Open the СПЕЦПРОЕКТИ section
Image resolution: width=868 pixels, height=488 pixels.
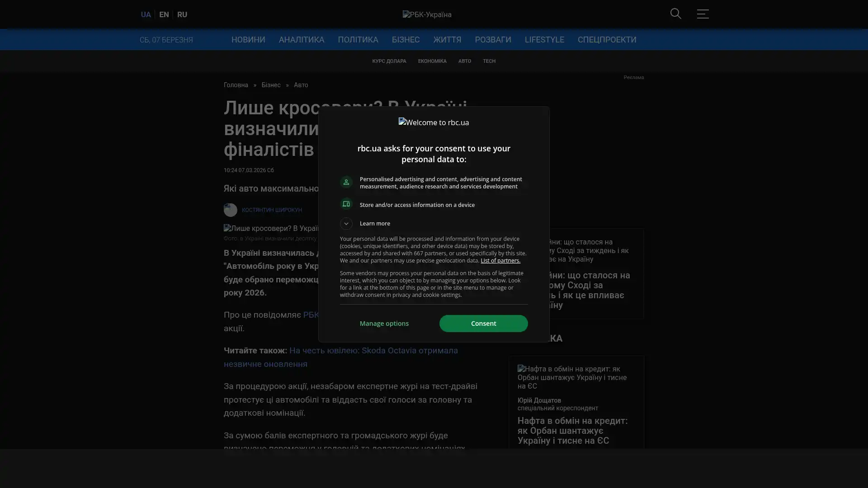click(x=607, y=40)
